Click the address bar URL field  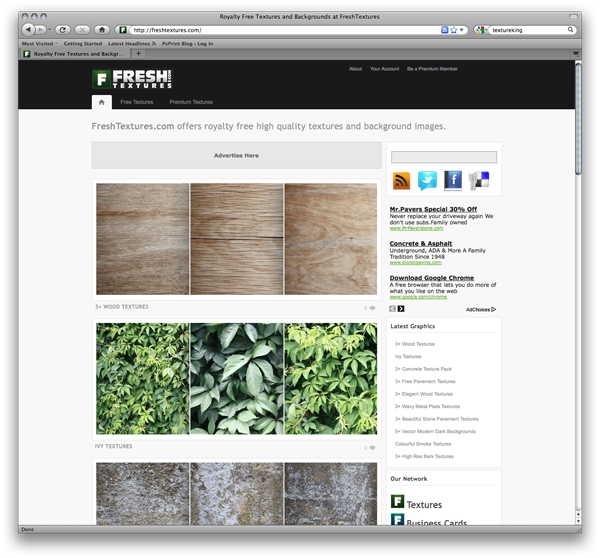pos(285,30)
